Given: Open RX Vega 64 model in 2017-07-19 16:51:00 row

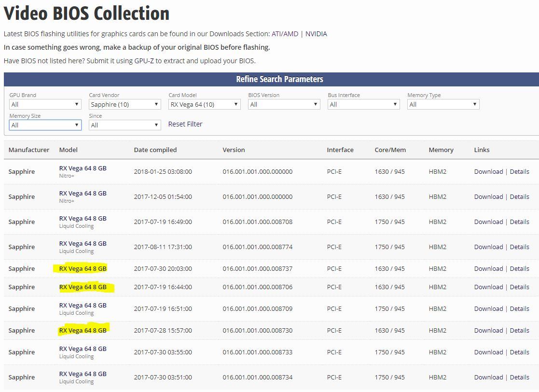Looking at the screenshot, I should pos(83,306).
